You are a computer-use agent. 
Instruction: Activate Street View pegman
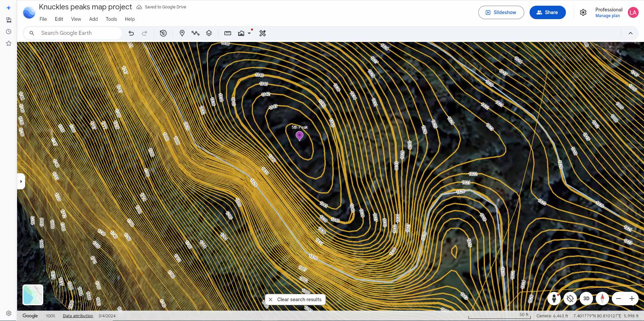(554, 299)
